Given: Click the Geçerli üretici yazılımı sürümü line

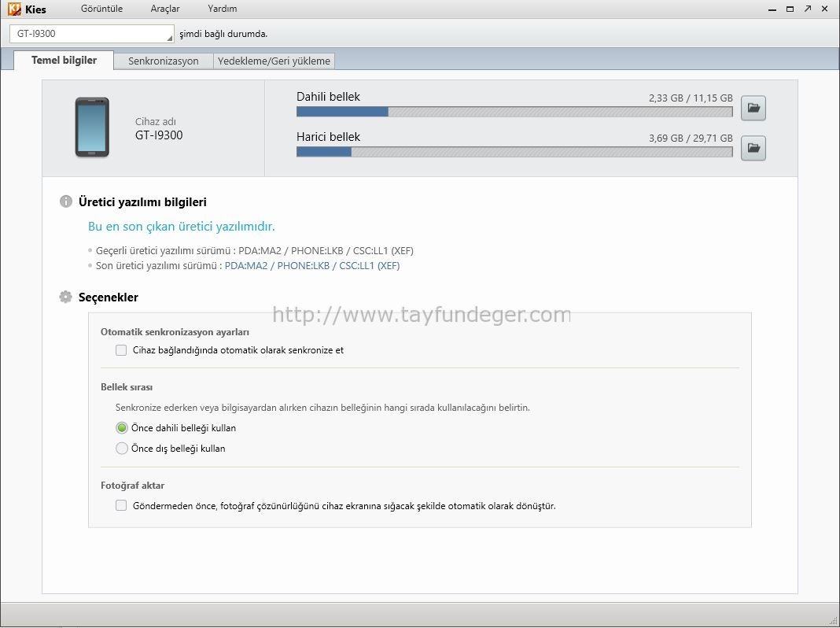Looking at the screenshot, I should coord(255,251).
